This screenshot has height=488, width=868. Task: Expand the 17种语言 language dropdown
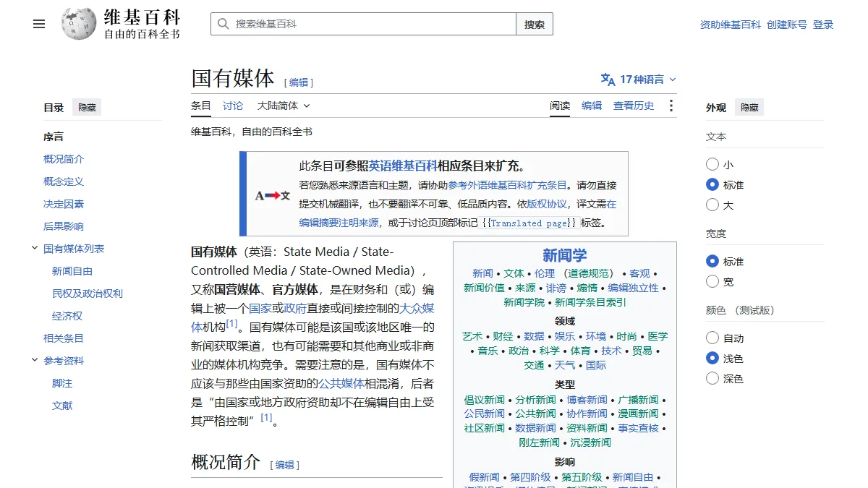[639, 80]
